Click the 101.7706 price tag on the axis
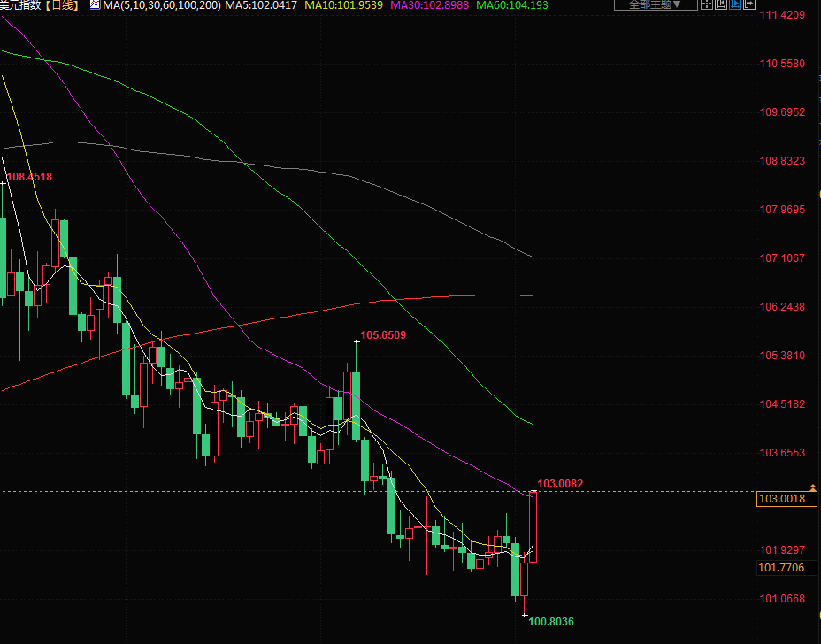This screenshot has height=644, width=821. click(781, 567)
